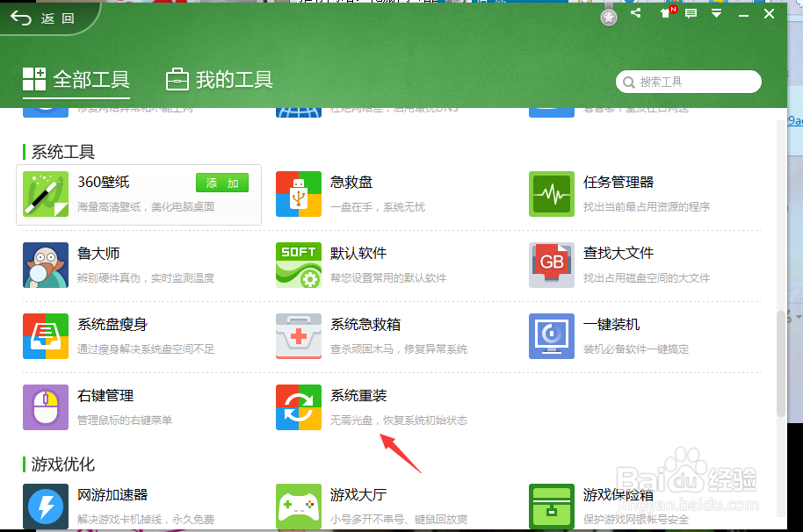The width and height of the screenshot is (803, 532).
Task: Click the star medal icon in the title bar
Action: 608,18
